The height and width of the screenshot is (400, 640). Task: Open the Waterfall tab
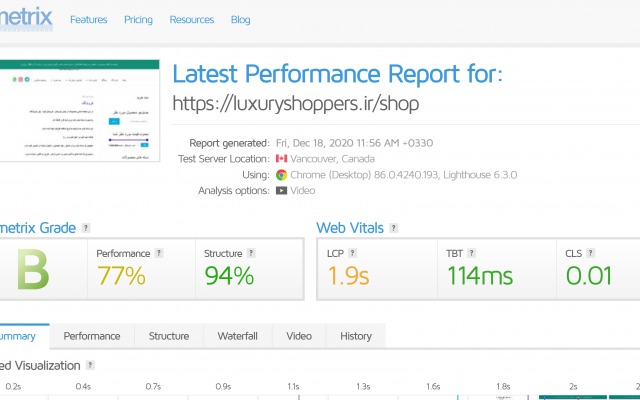238,336
